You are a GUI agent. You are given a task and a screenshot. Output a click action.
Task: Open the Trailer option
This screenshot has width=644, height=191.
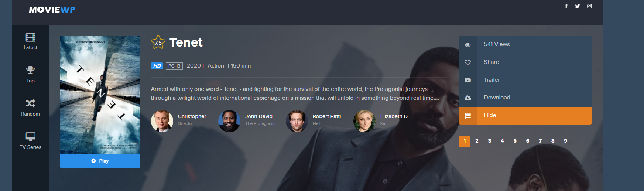click(x=525, y=80)
